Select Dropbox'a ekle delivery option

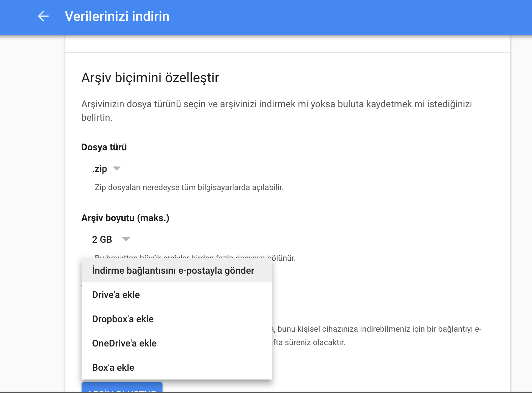123,319
